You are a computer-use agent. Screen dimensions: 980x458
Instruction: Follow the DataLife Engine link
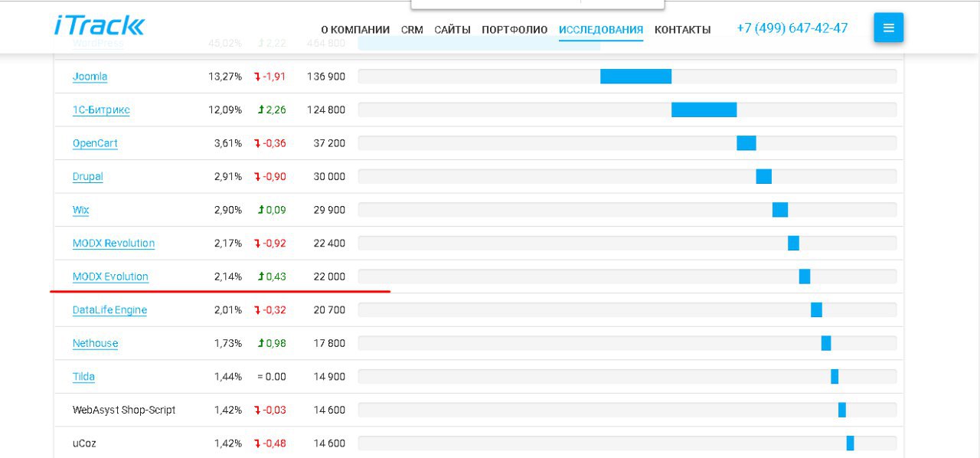(109, 309)
